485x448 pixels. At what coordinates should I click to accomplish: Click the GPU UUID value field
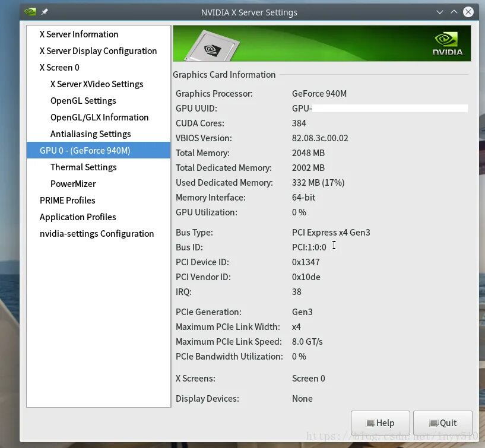(x=380, y=108)
